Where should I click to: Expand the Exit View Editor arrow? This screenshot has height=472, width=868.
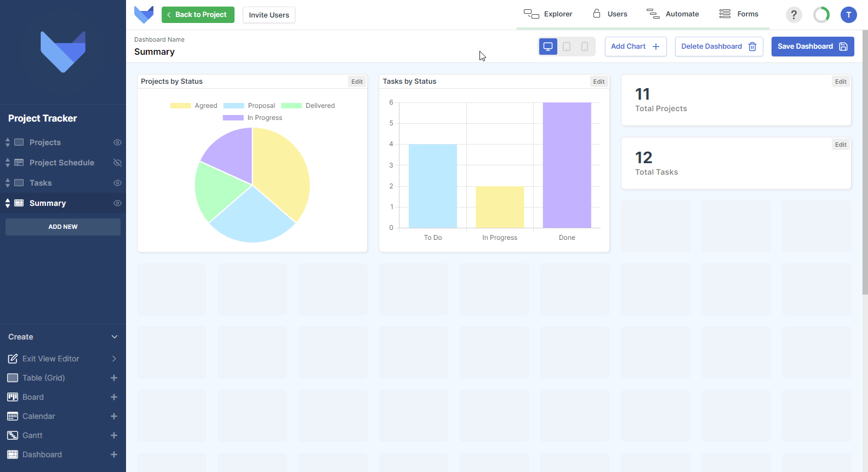point(114,359)
